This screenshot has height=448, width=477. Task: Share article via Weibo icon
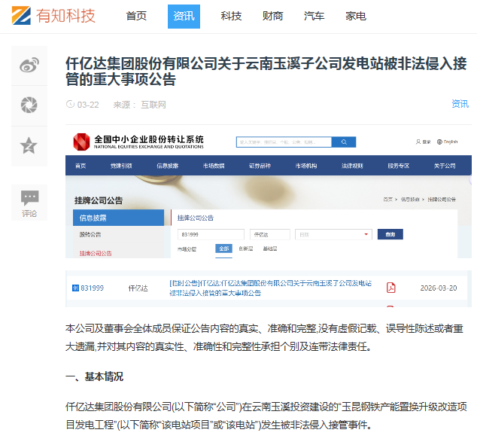pyautogui.click(x=29, y=65)
